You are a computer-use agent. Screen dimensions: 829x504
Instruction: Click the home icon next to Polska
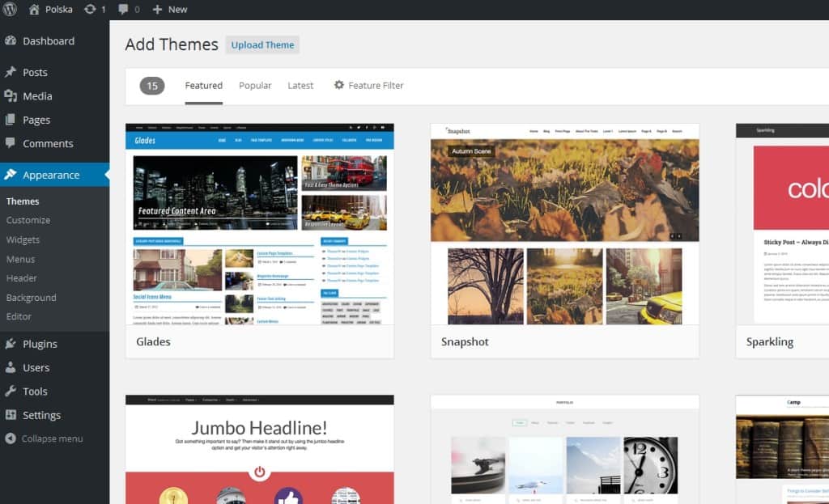point(34,9)
